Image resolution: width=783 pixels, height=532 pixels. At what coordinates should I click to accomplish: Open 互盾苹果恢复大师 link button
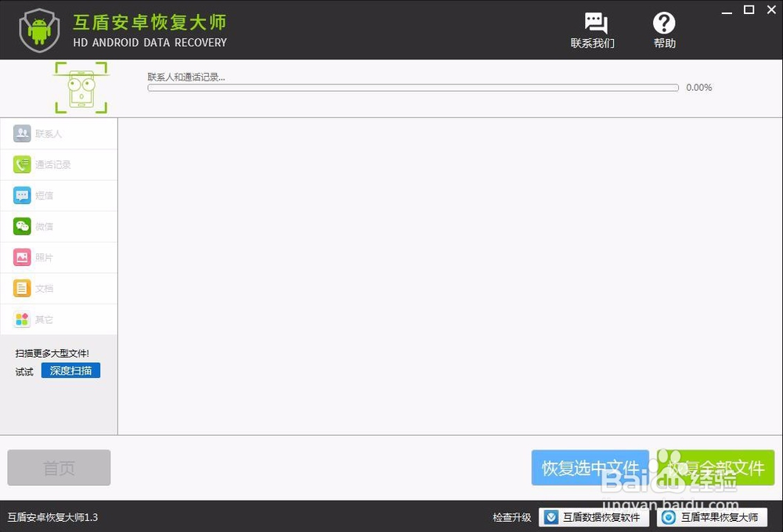coord(712,517)
